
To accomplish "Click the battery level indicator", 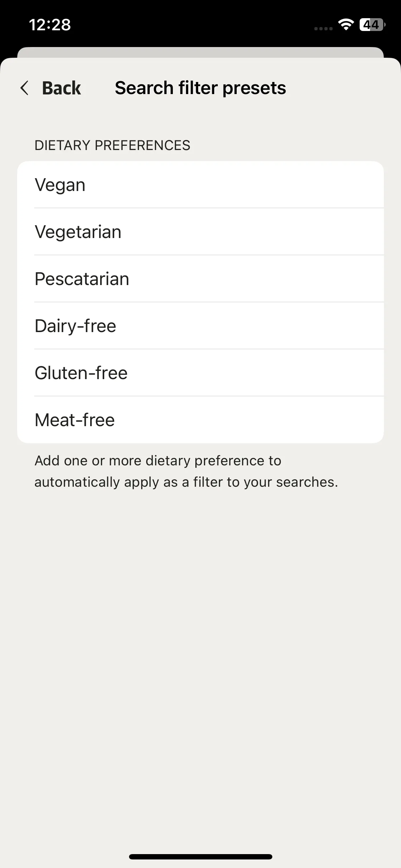I will (372, 25).
